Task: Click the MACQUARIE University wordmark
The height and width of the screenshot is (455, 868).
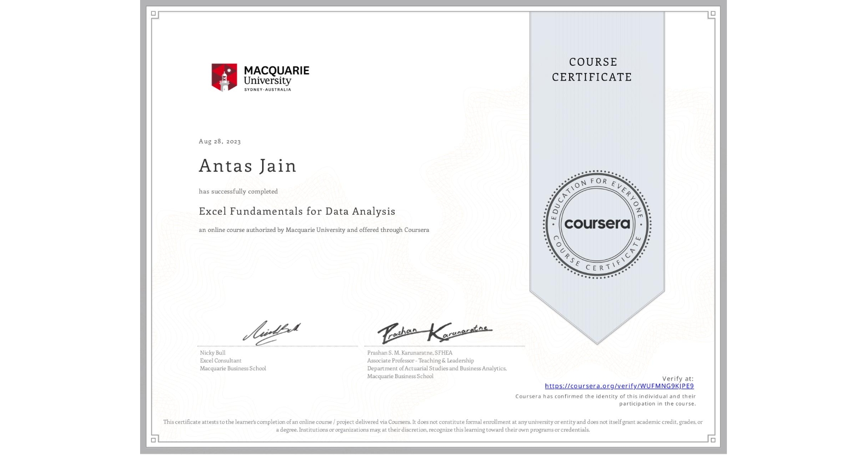Action: click(277, 78)
